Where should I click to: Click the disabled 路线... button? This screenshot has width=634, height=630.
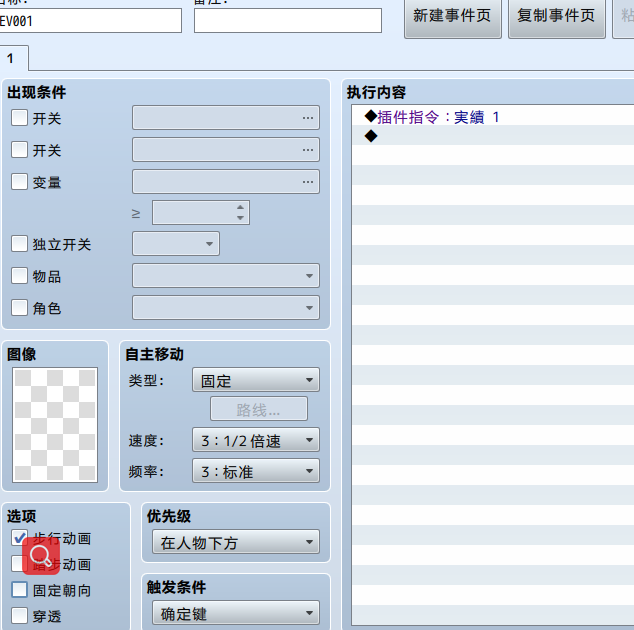[x=259, y=409]
